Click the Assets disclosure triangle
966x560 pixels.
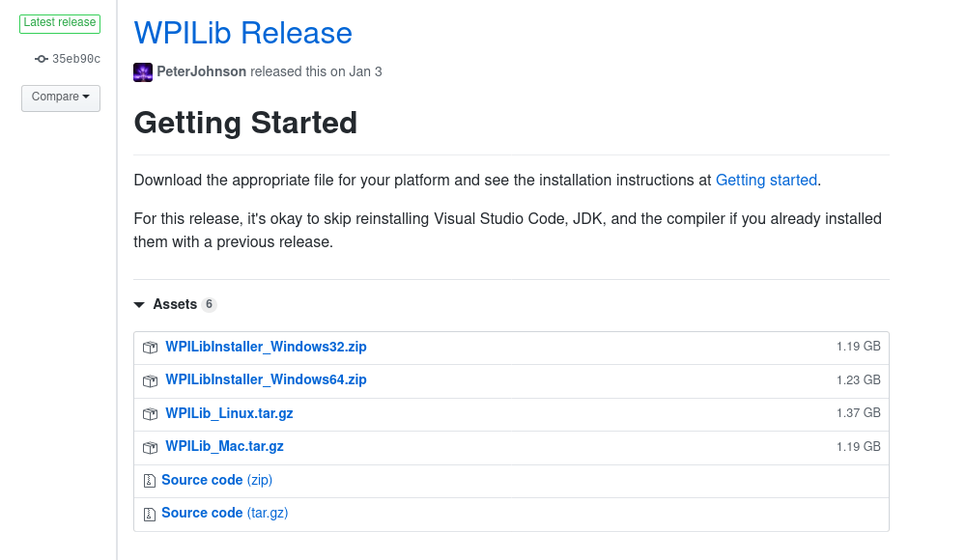(x=139, y=304)
